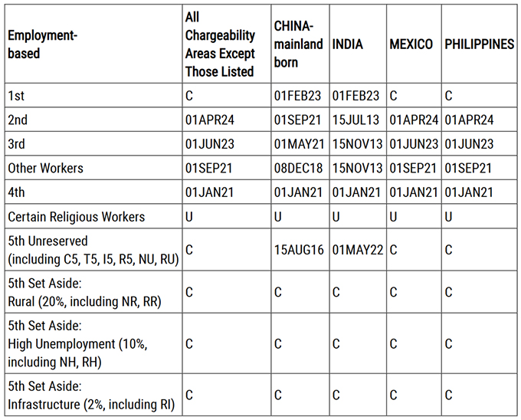Click the "5th Set Aside: Rural" row label

pyautogui.click(x=84, y=292)
